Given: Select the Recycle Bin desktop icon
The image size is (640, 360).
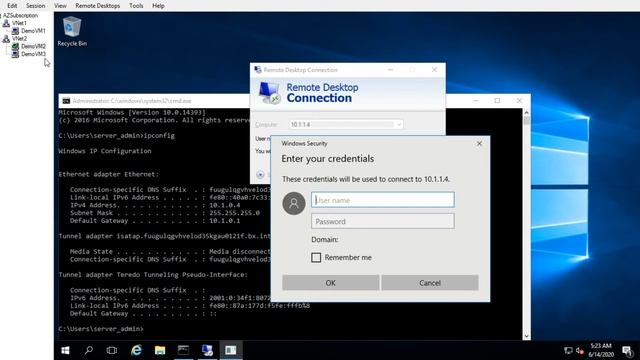Looking at the screenshot, I should (x=72, y=31).
